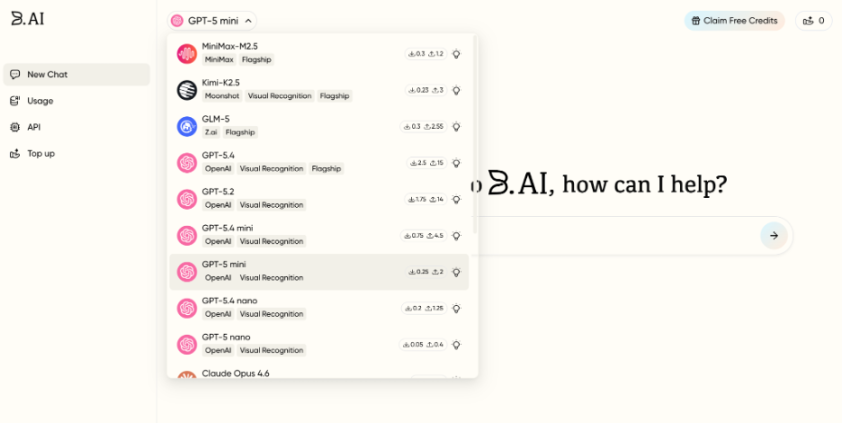Go to the API section
Screen dimensions: 842x423
point(34,127)
